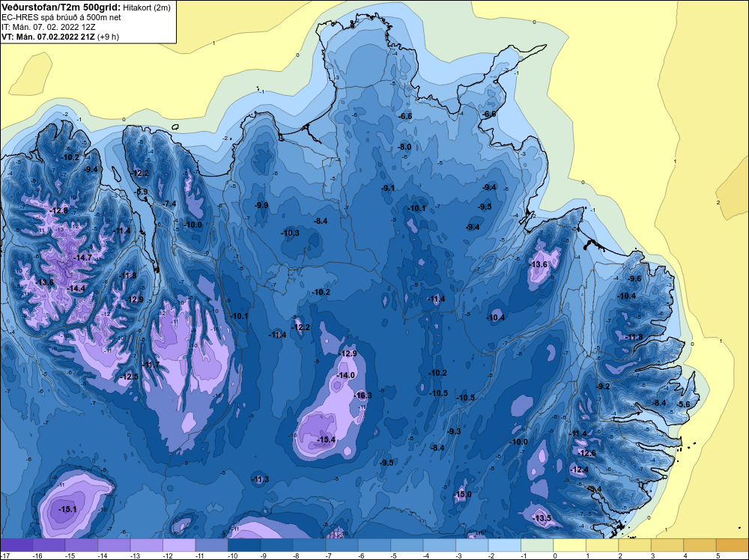Select the legend swatch labeled -9
Image resolution: width=749 pixels, height=560 pixels.
pos(276,545)
